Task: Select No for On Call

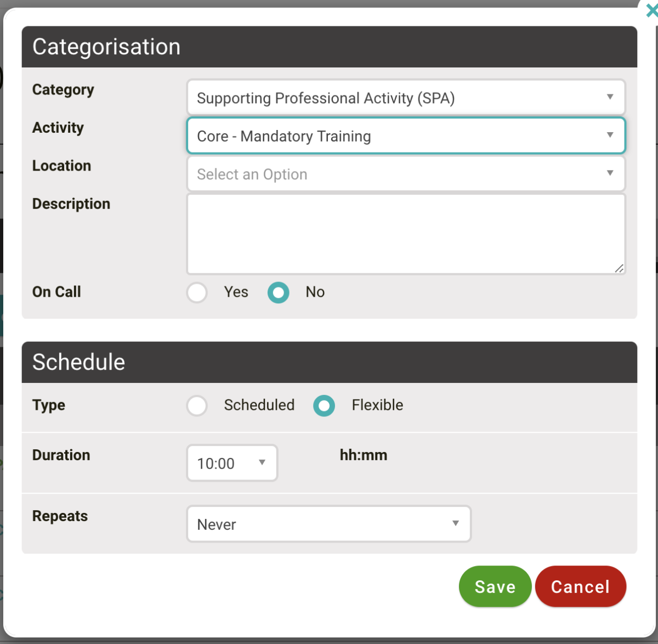Action: 278,292
